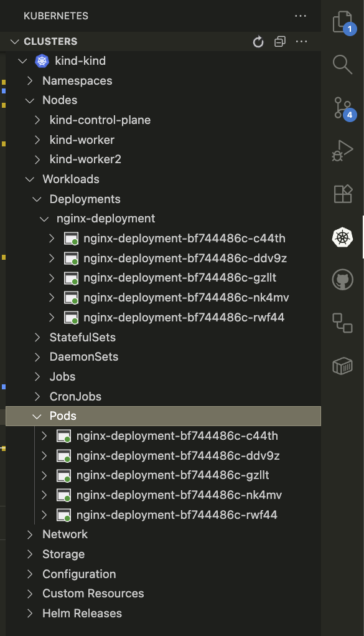Collapse nginx-deployment chevron
The width and height of the screenshot is (364, 636).
pos(44,219)
